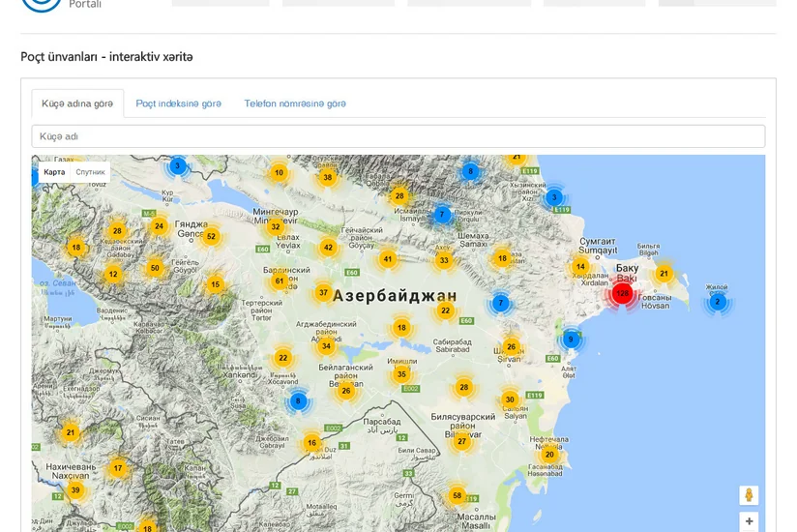
Task: Open the 52 cluster near Gəncə
Action: point(211,236)
